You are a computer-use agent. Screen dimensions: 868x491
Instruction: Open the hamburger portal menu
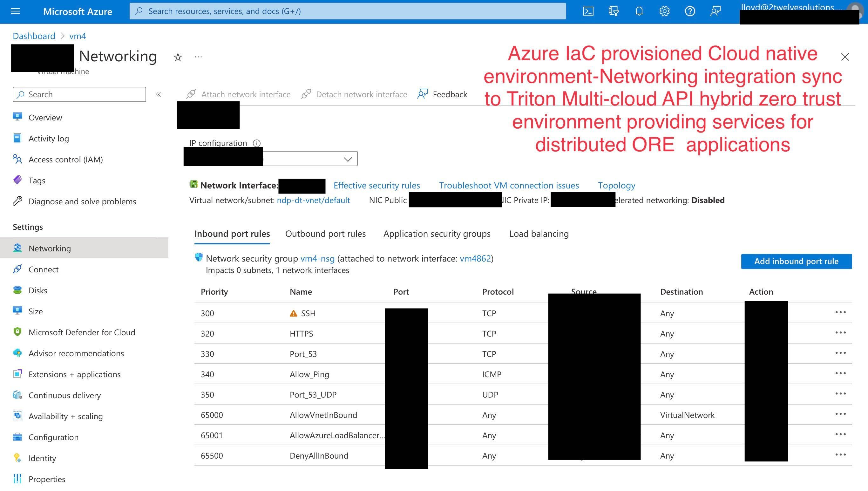click(x=16, y=11)
